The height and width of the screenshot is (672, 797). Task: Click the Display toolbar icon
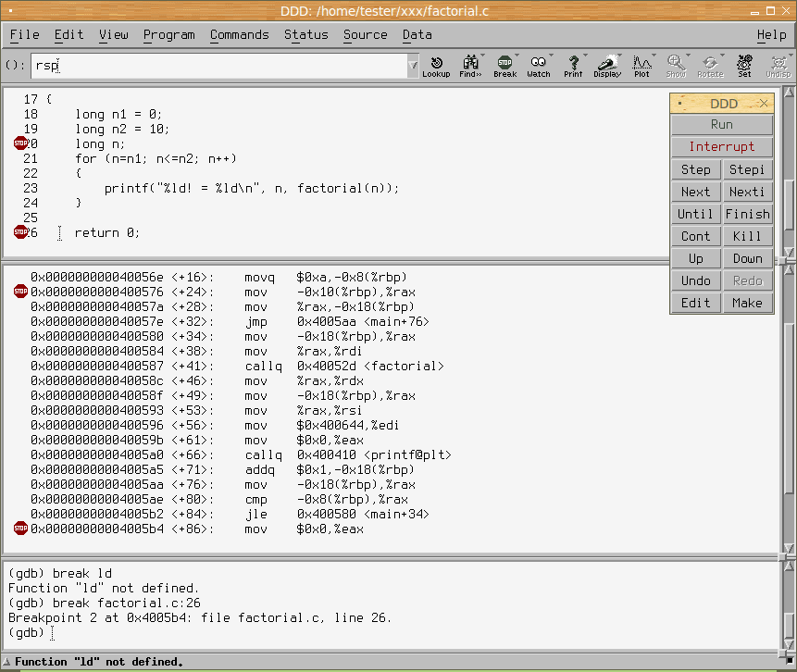tap(607, 66)
